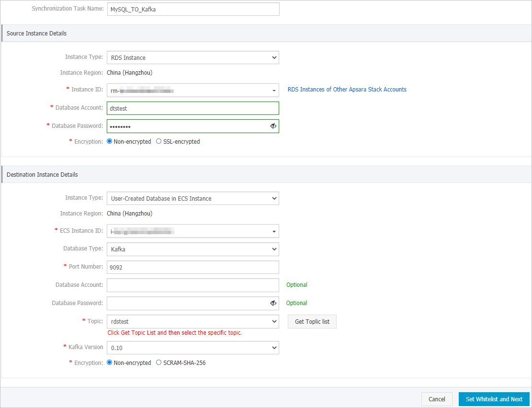Click the Synchronization Task Name input field
The image size is (532, 408).
coord(193,9)
